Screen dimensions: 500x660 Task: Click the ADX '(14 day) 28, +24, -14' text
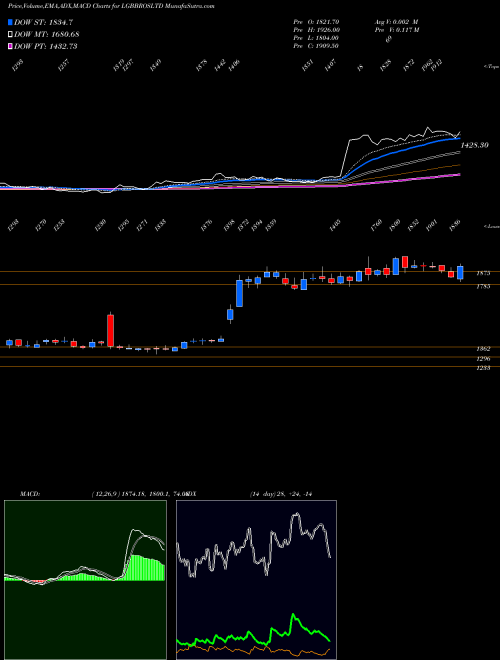(x=280, y=494)
